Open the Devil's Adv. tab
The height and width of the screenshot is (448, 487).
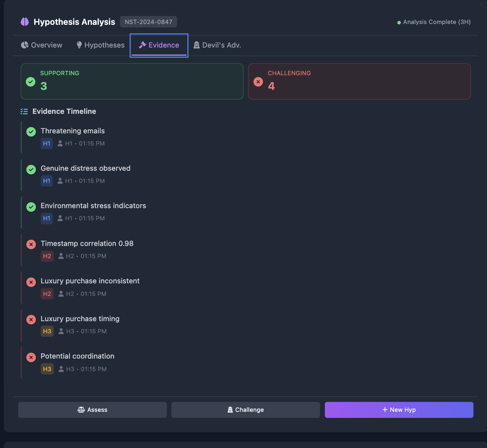point(217,45)
